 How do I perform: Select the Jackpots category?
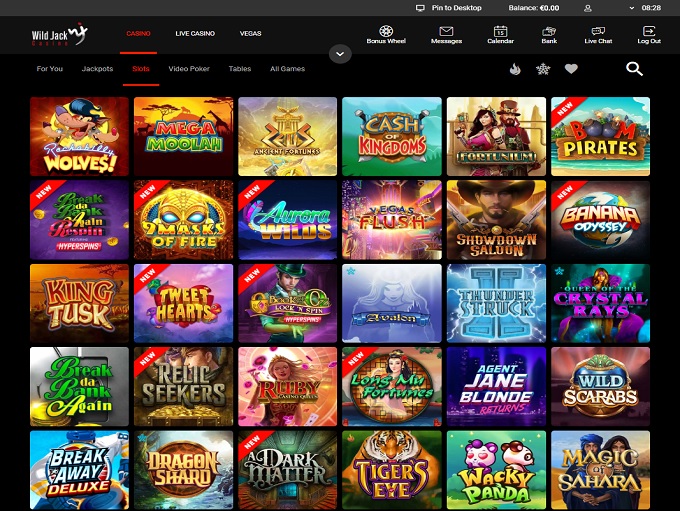pyautogui.click(x=97, y=69)
